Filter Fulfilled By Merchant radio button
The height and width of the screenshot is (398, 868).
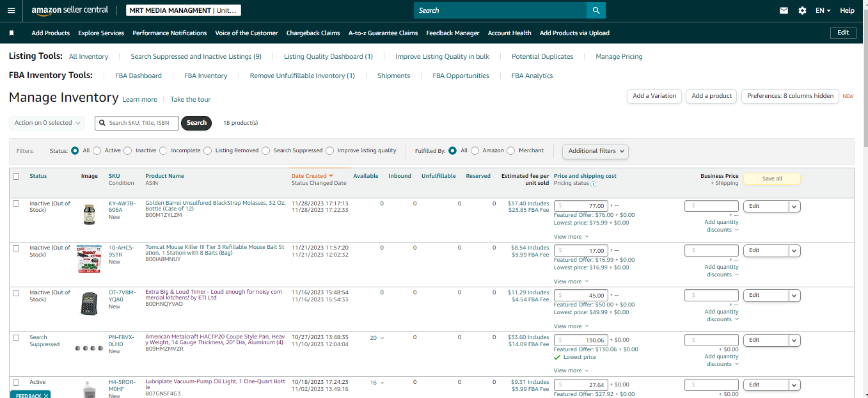coord(510,151)
